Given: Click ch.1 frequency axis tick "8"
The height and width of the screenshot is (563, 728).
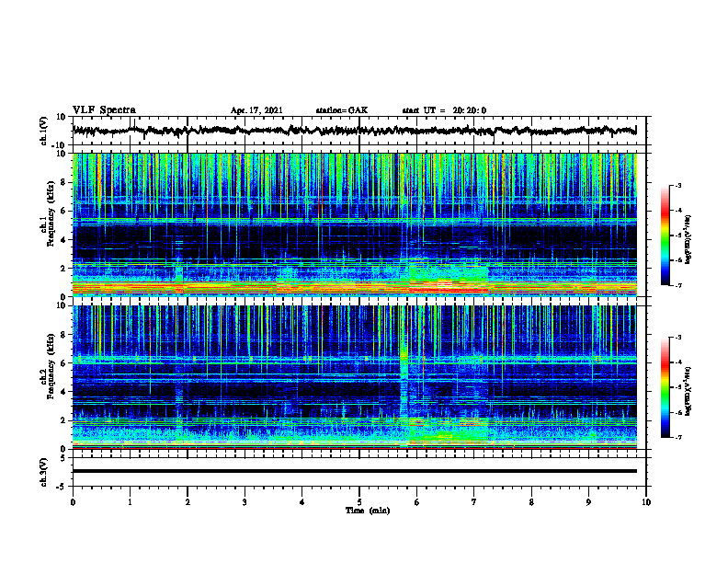Looking at the screenshot, I should click(x=63, y=182).
